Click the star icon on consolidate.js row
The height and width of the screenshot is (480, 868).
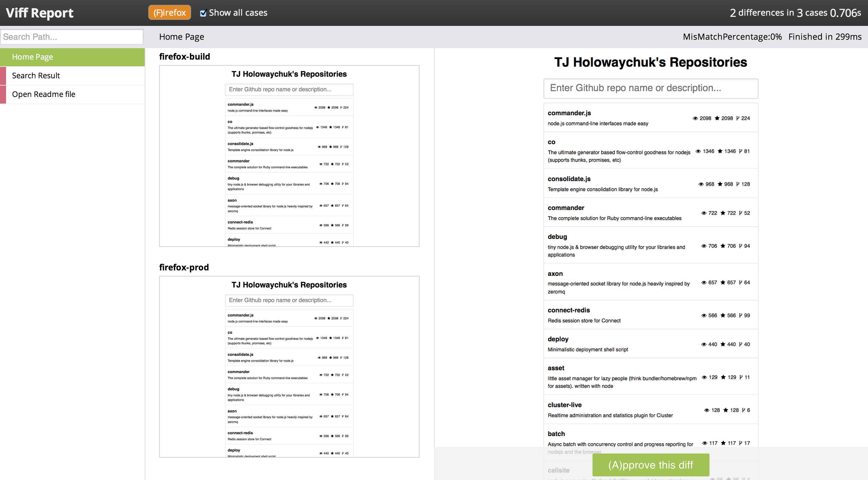pos(720,184)
